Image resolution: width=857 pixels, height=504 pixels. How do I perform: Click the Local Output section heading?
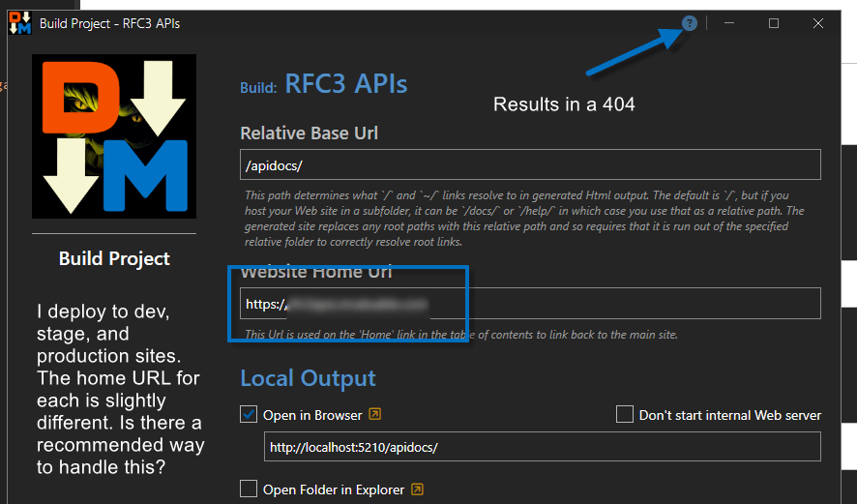(x=308, y=378)
